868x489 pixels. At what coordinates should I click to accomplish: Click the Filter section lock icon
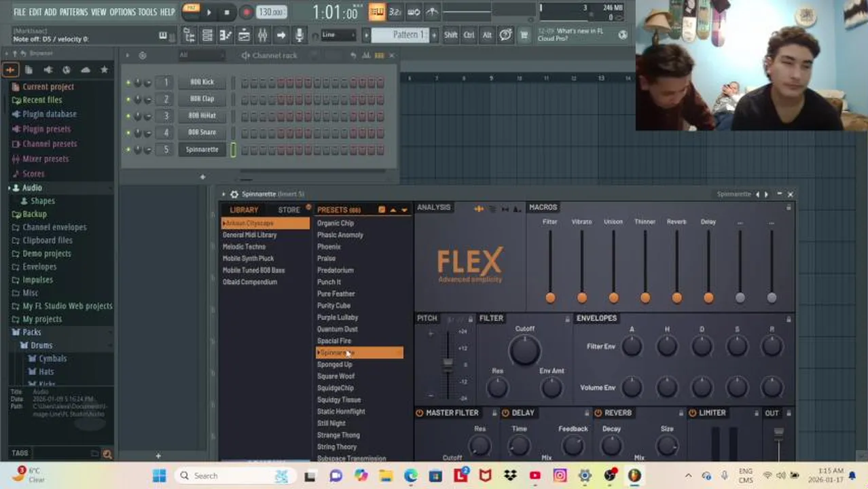(568, 319)
